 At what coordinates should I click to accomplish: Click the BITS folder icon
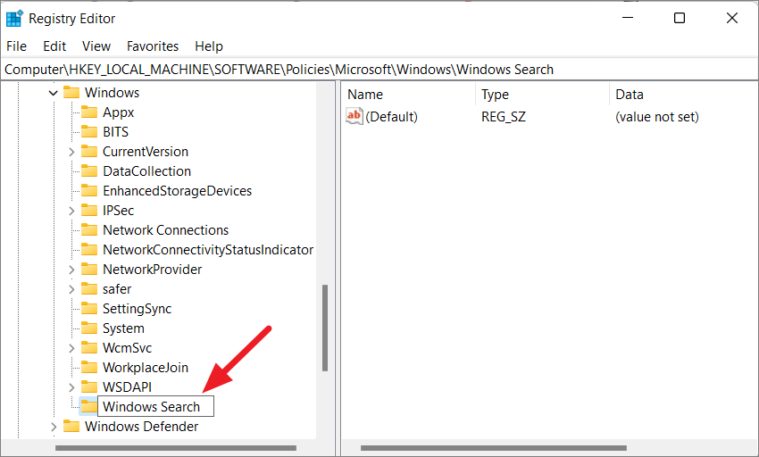[89, 132]
